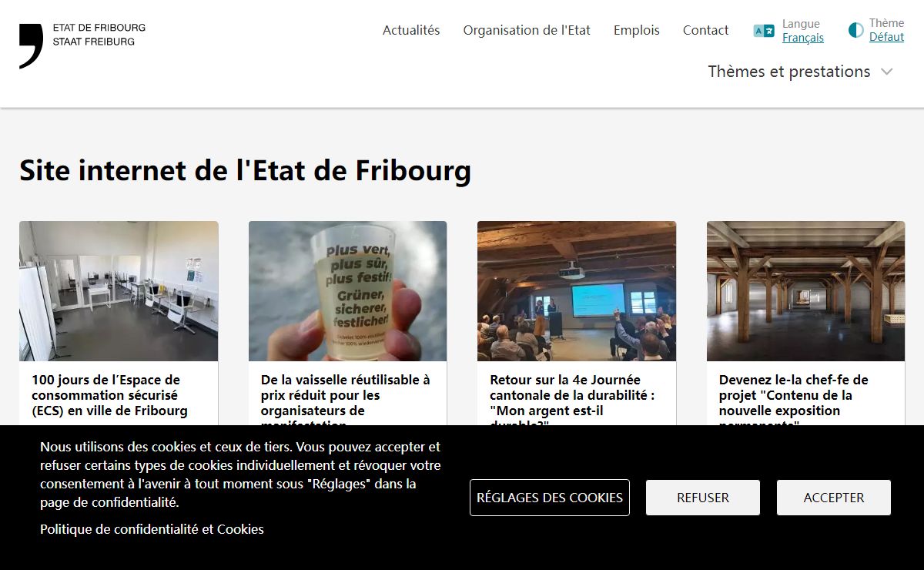This screenshot has height=570, width=924.
Task: Open the Contact page
Action: tap(705, 30)
